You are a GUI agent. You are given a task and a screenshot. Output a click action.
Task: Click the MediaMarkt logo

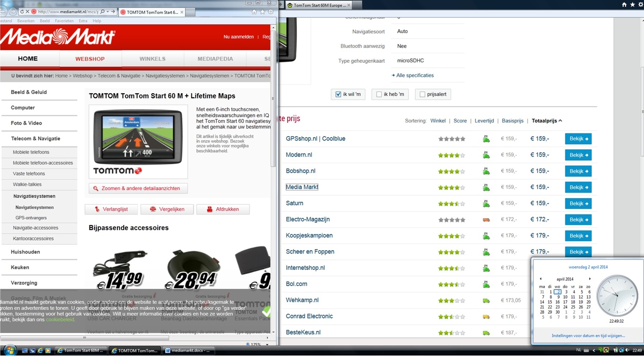[58, 37]
